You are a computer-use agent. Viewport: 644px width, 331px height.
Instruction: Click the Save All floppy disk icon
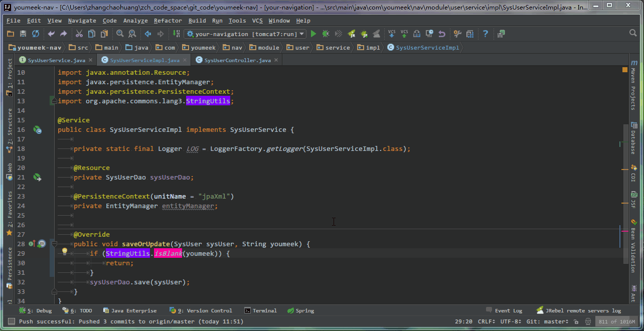(23, 34)
